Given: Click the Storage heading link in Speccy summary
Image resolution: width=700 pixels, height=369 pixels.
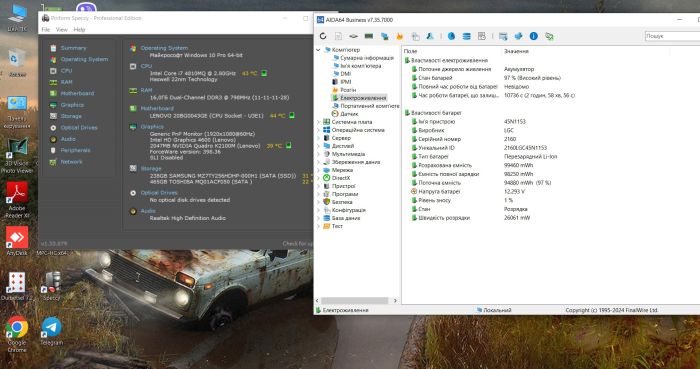Looking at the screenshot, I should (151, 169).
